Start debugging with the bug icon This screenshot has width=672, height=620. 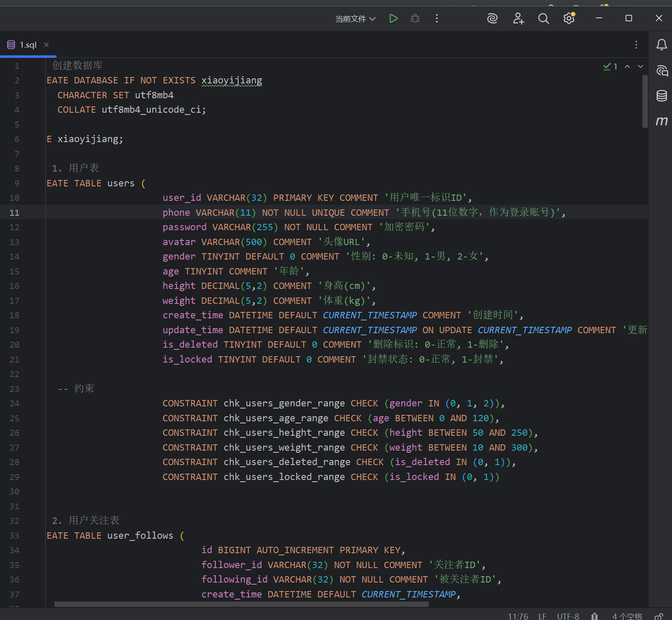(x=415, y=18)
